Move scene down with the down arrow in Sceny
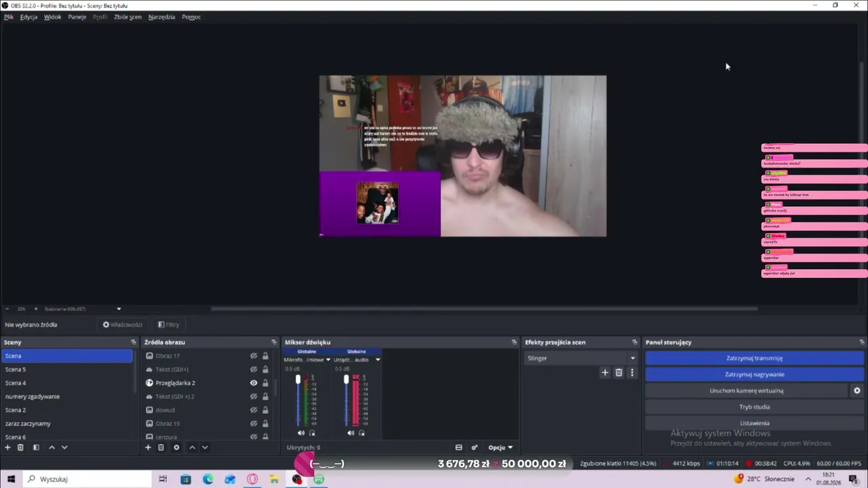The height and width of the screenshot is (488, 868). (x=64, y=447)
